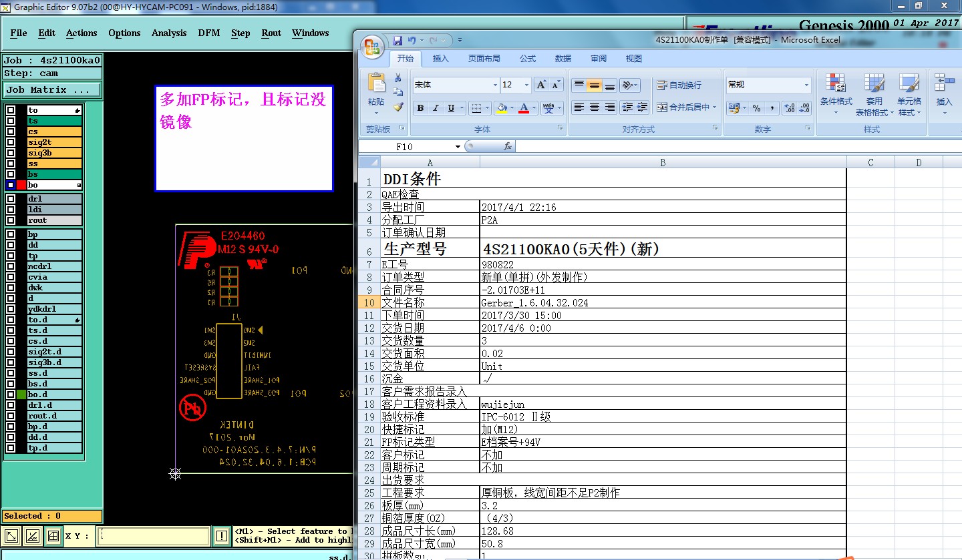Switch to the Excel 插入 tab
The height and width of the screenshot is (560, 962).
(441, 59)
